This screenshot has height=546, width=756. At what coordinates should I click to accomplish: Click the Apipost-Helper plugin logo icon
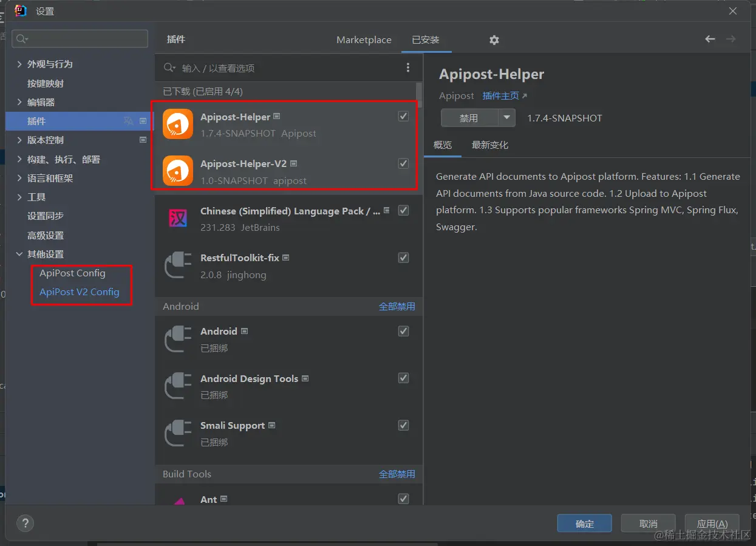coord(178,124)
